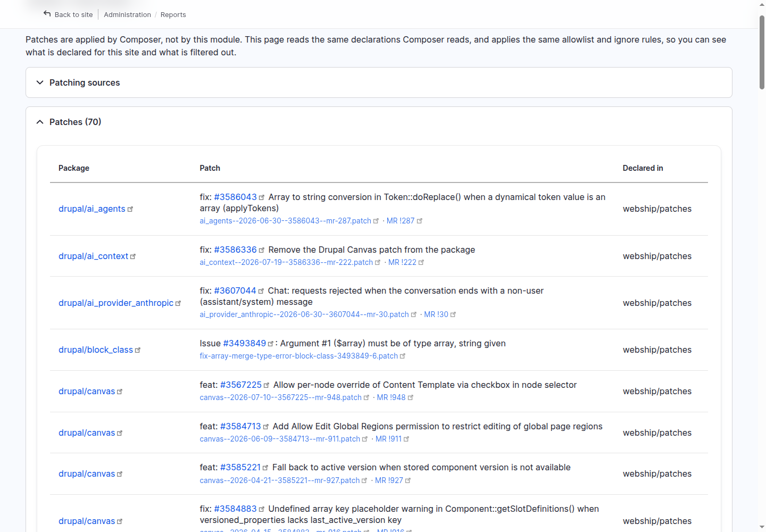Open the MR !948 link
Viewport: 766px width, 532px height.
point(391,397)
